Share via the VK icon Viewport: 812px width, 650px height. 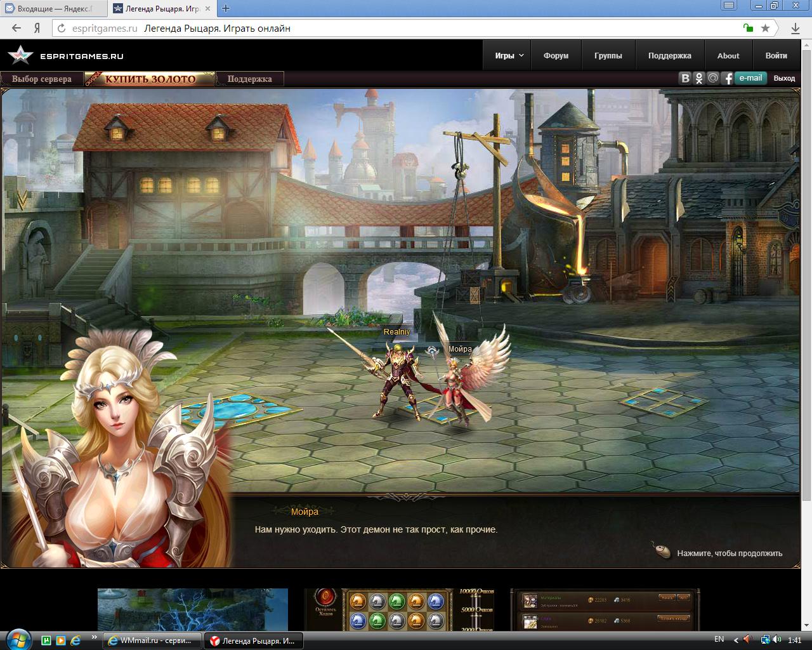684,78
